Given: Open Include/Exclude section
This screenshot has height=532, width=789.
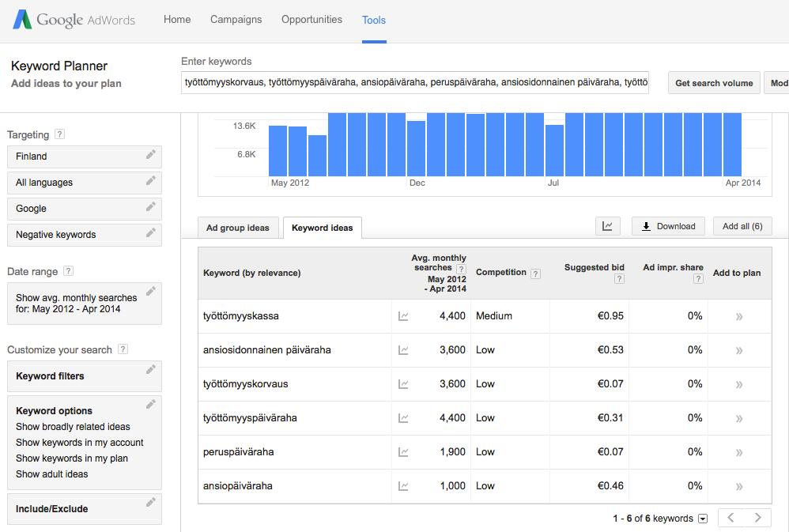Looking at the screenshot, I should pyautogui.click(x=85, y=509).
